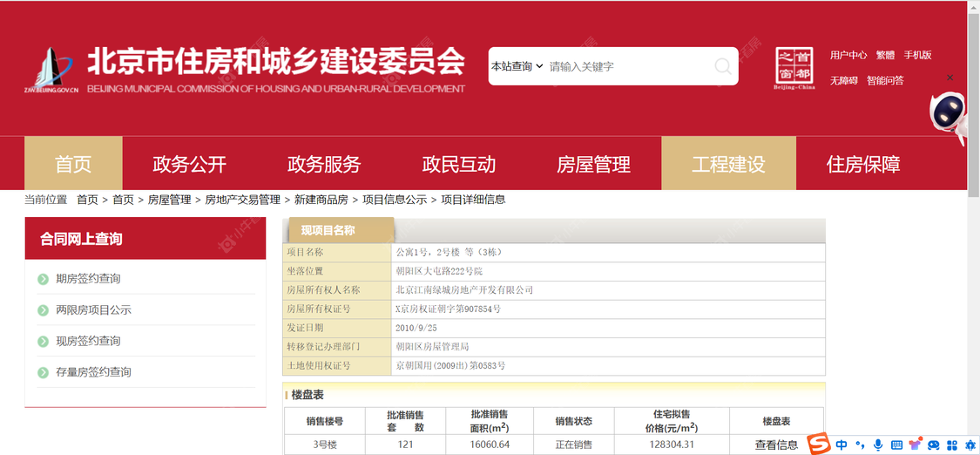Open 智能问答 smart Q&A link
The width and height of the screenshot is (980, 455).
pos(885,80)
